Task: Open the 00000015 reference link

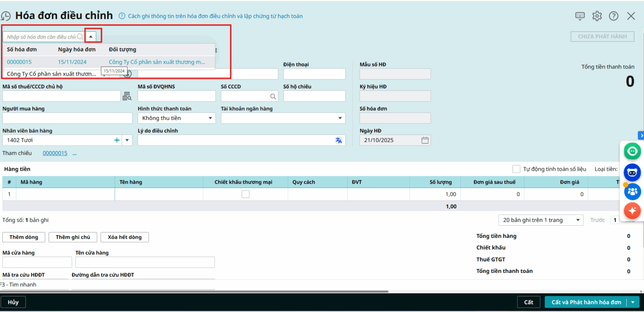Action: pos(55,153)
